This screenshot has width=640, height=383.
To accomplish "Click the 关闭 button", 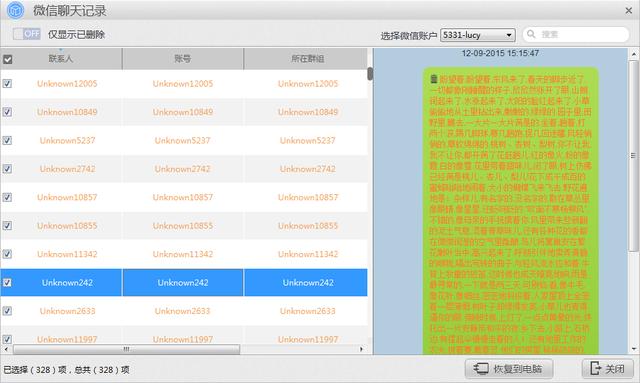I will [607, 369].
